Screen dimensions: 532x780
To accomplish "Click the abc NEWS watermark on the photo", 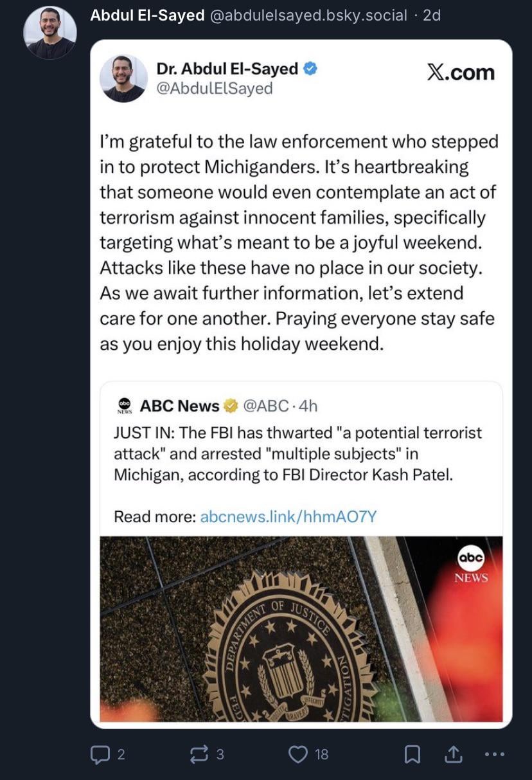I will 471,565.
